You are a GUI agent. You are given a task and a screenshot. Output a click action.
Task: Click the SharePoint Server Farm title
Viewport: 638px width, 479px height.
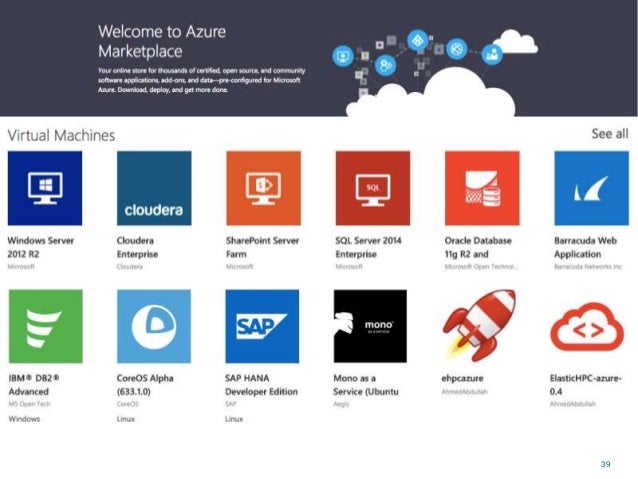pos(262,247)
